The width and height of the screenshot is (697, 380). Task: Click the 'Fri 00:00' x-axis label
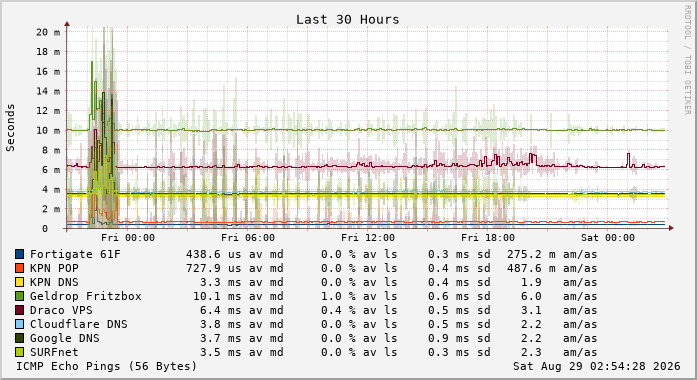(128, 238)
